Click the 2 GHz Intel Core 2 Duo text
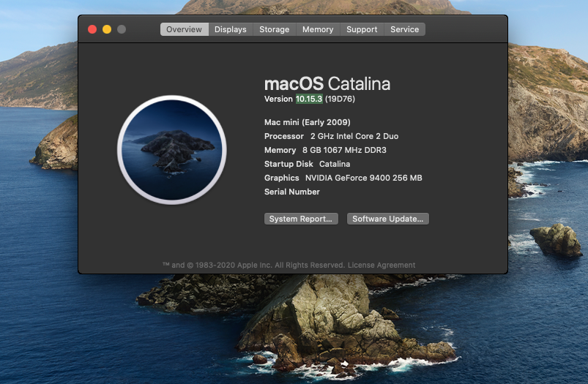Image resolution: width=588 pixels, height=384 pixels. pos(354,136)
